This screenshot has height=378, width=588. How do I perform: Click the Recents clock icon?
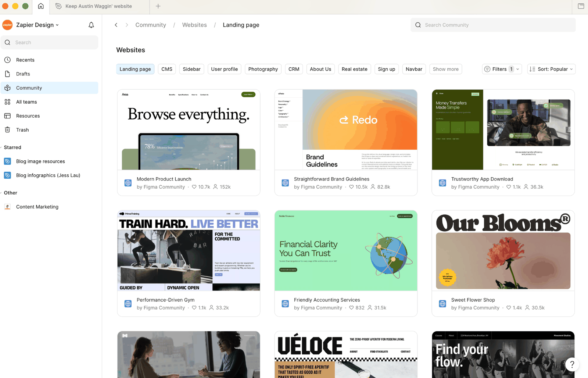coord(7,60)
